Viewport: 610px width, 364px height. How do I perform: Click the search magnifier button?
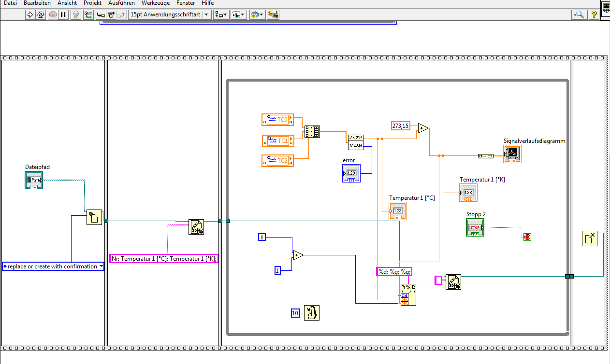578,14
